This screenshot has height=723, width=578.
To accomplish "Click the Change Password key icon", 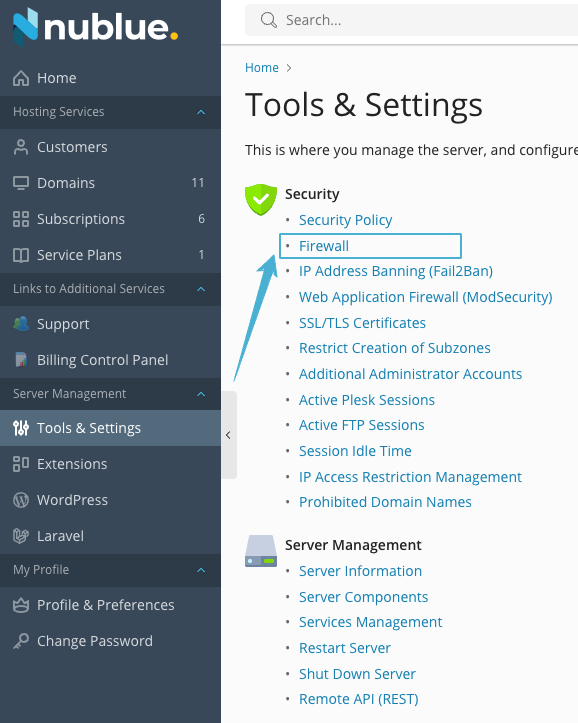I will click(x=21, y=641).
